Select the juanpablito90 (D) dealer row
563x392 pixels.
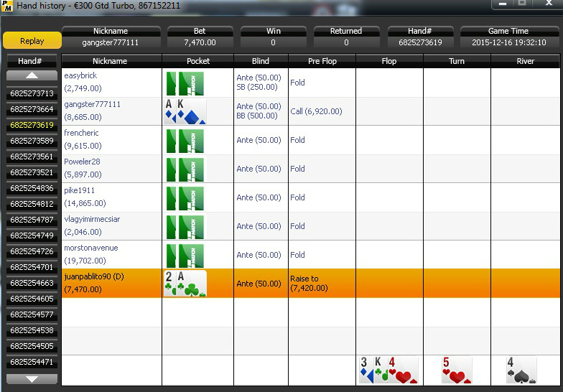click(x=310, y=283)
